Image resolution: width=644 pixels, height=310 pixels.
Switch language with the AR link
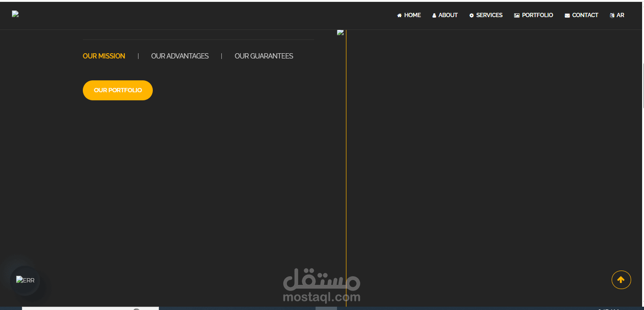(617, 15)
